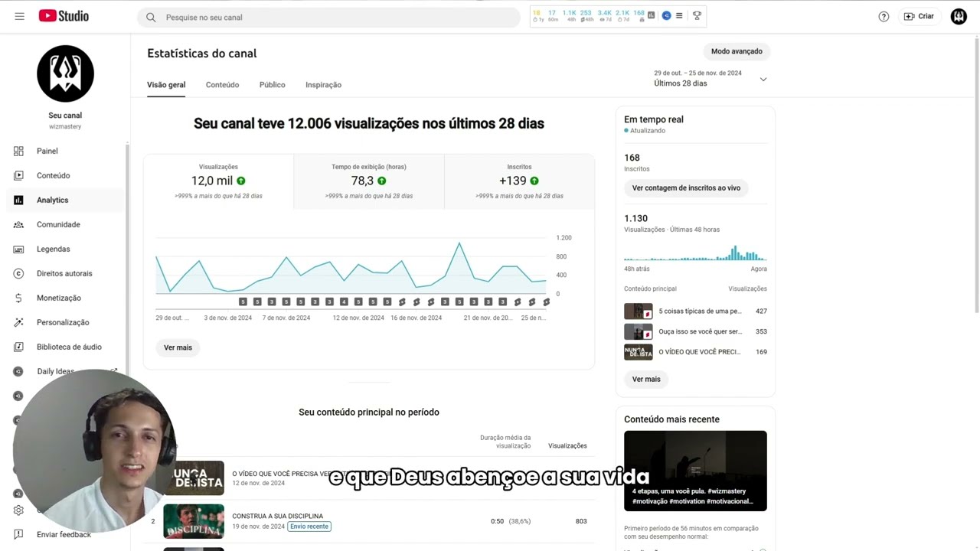The image size is (980, 551).
Task: Click the Biblioteca de áudio icon
Action: point(18,347)
